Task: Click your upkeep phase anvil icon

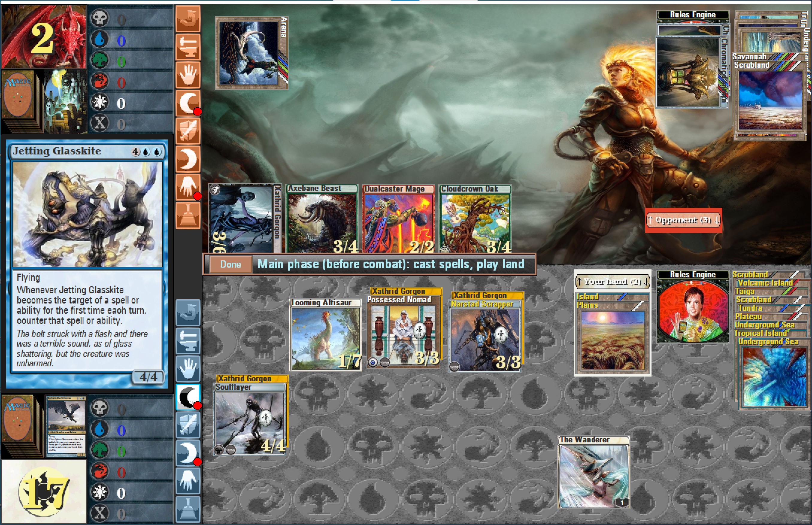Action: pyautogui.click(x=188, y=341)
